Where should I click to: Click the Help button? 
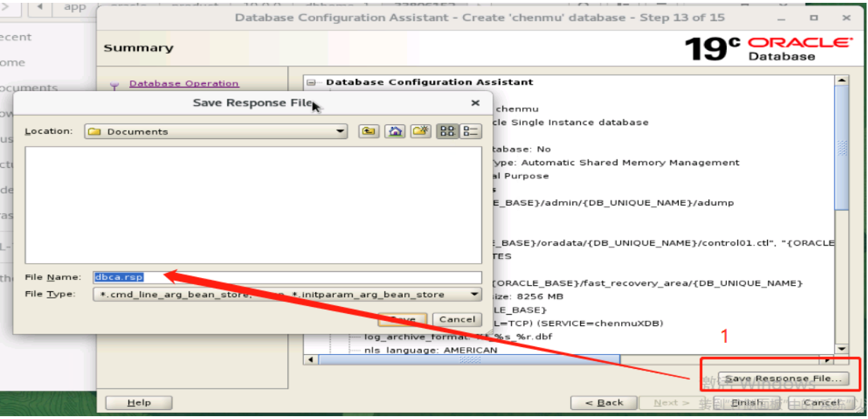[139, 403]
